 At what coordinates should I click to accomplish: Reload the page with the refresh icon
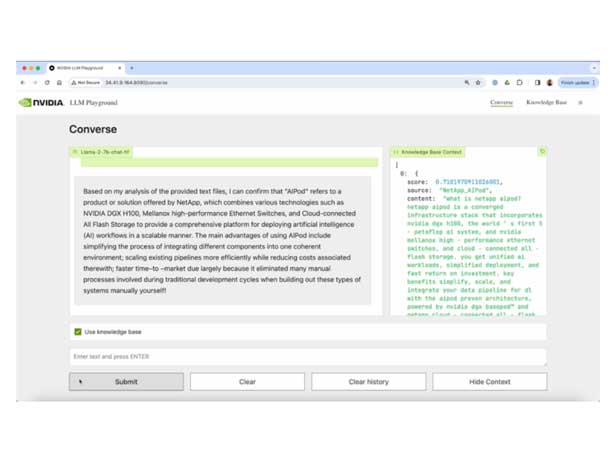[46, 82]
